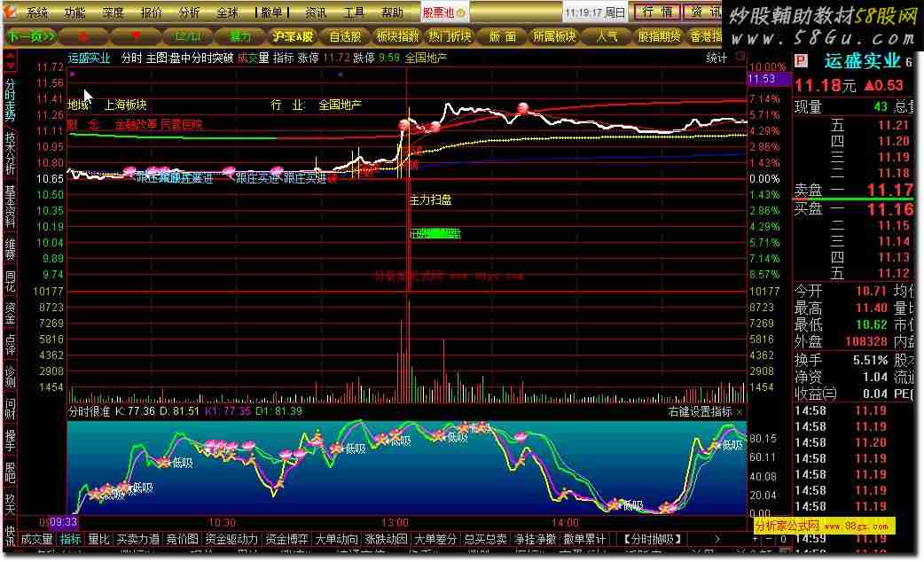Click the red up-arrow toolbar button
The height and width of the screenshot is (562, 924).
(83, 36)
